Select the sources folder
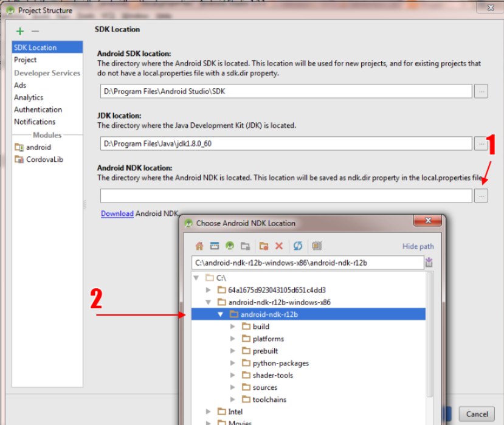Screen dimensions: 504x425 265,387
